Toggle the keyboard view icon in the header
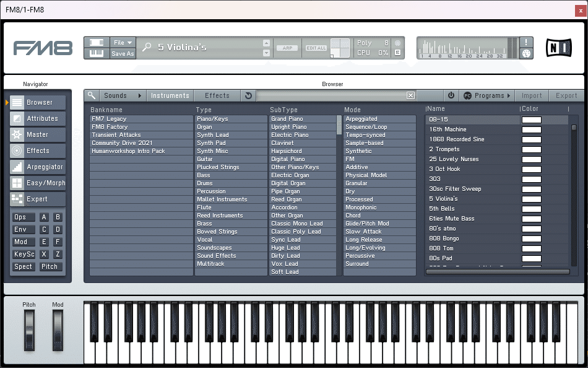588x368 pixels. click(x=97, y=54)
